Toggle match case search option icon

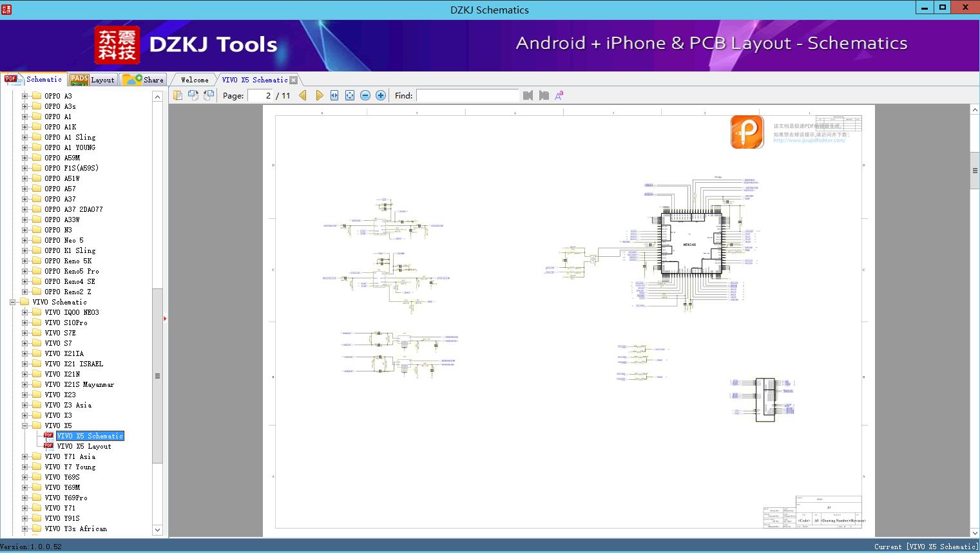coord(559,95)
